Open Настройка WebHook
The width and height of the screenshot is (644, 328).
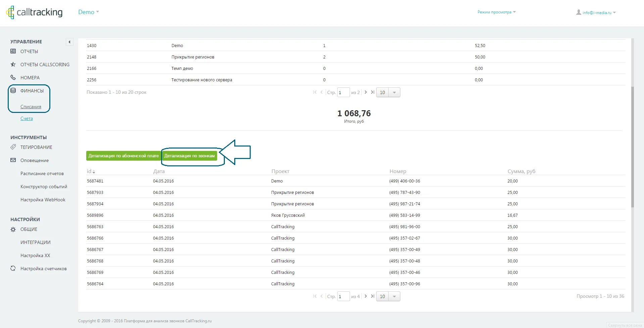point(43,200)
